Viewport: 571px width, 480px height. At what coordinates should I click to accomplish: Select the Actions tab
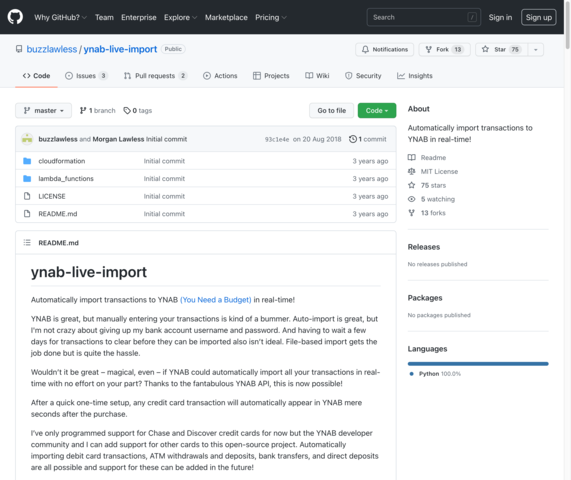(220, 76)
